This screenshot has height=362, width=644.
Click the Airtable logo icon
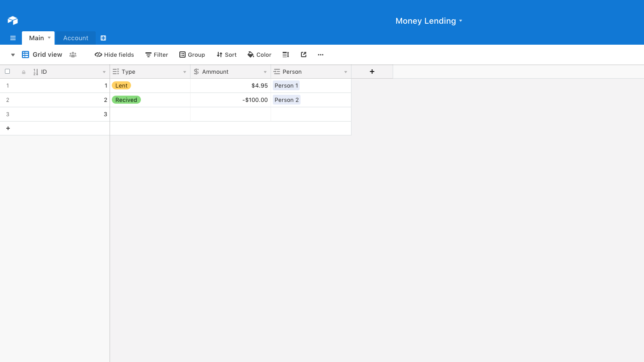(x=13, y=21)
